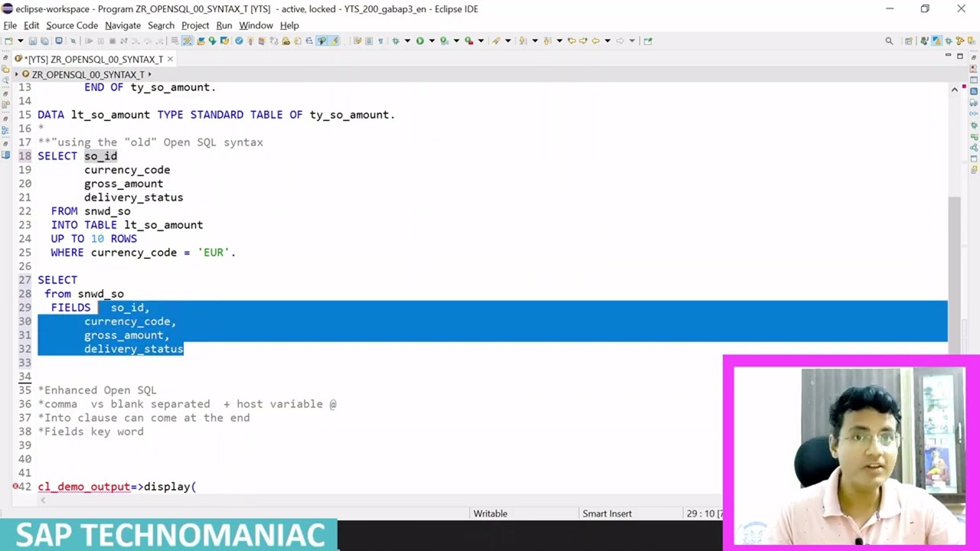Click the Run with coverage icon
The image size is (980, 551).
pos(444,41)
